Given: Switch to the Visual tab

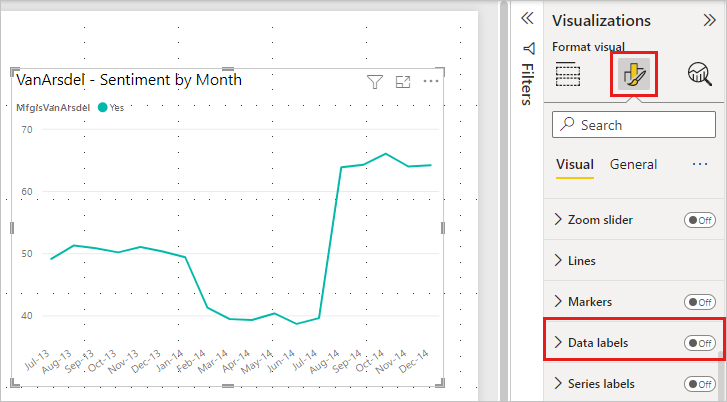Looking at the screenshot, I should pyautogui.click(x=575, y=165).
